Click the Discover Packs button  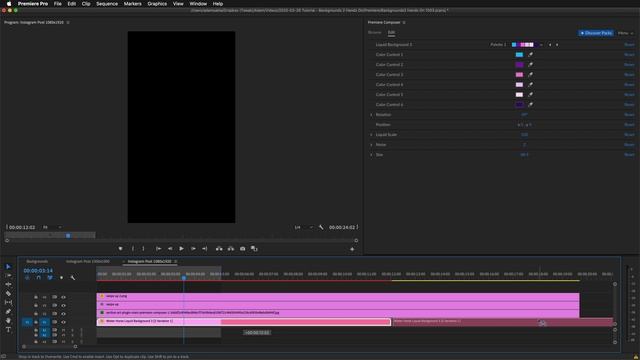596,33
